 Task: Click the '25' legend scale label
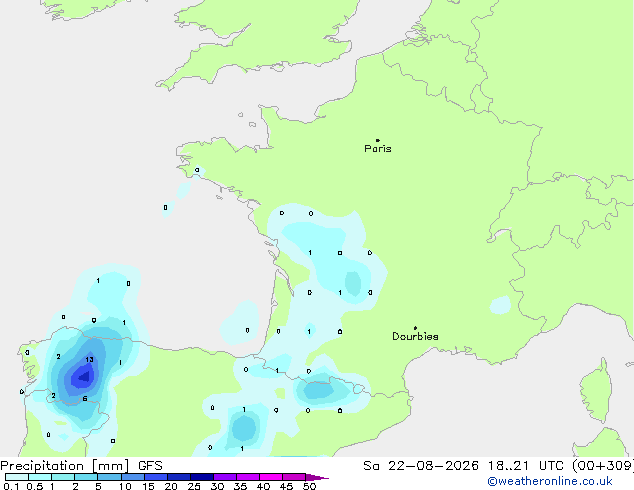(194, 486)
